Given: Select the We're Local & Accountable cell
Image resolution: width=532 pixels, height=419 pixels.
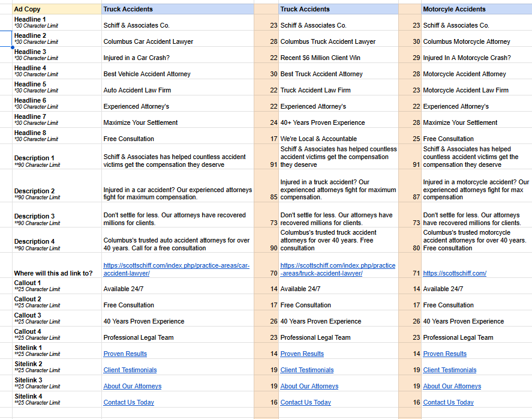Looking at the screenshot, I should [x=318, y=139].
